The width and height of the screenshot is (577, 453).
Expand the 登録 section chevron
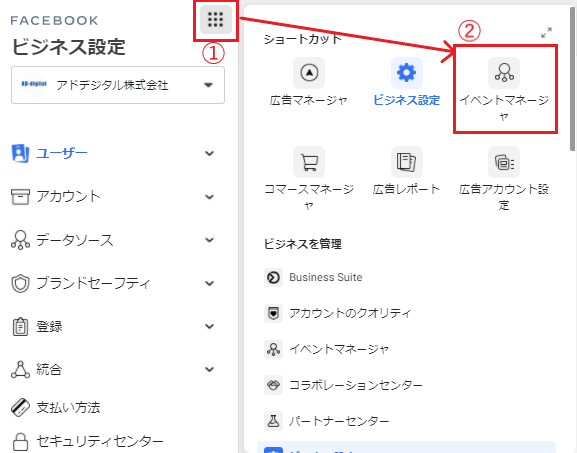tap(209, 326)
